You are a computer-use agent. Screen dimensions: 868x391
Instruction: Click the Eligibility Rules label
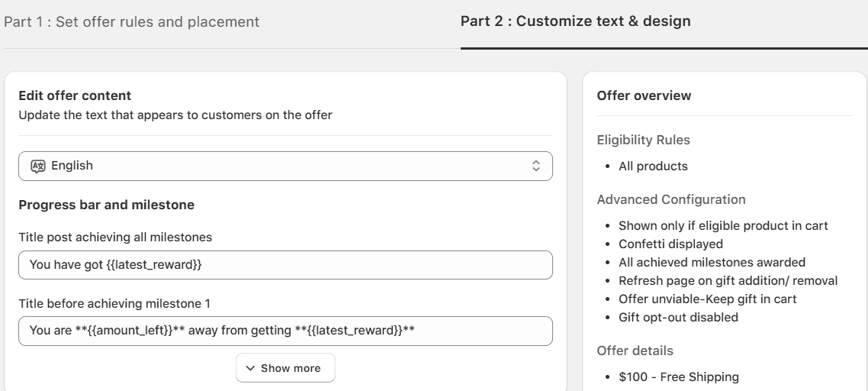643,140
